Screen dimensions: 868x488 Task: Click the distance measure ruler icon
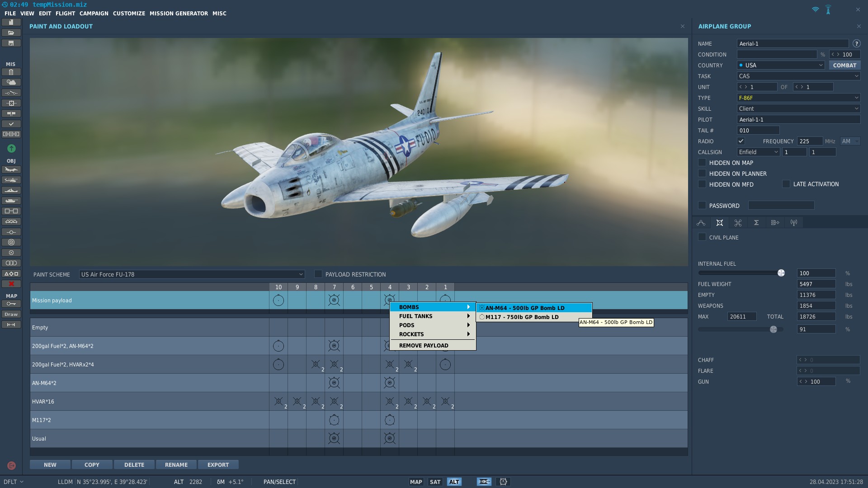point(11,324)
